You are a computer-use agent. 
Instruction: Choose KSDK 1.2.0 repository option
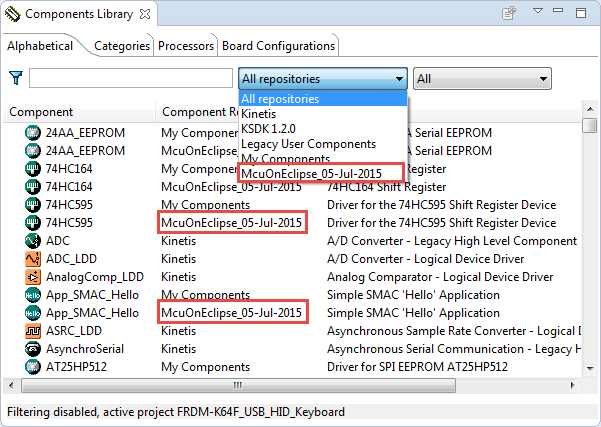[x=271, y=129]
